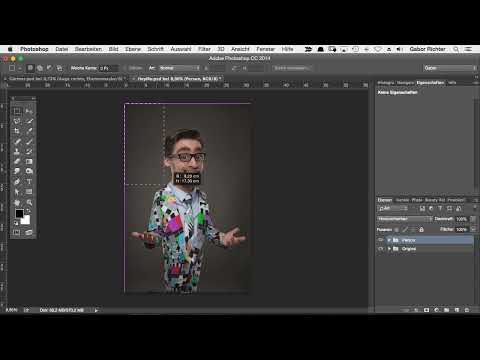Select the Path Selection tool
480x360 pixels.
point(17,192)
